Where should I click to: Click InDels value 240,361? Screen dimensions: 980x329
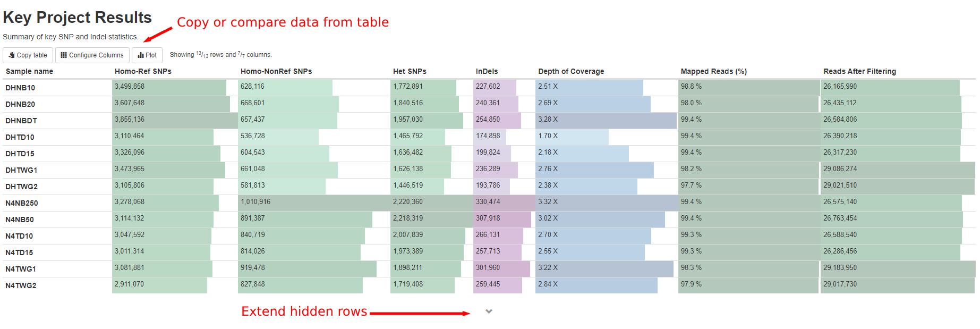[x=488, y=103]
